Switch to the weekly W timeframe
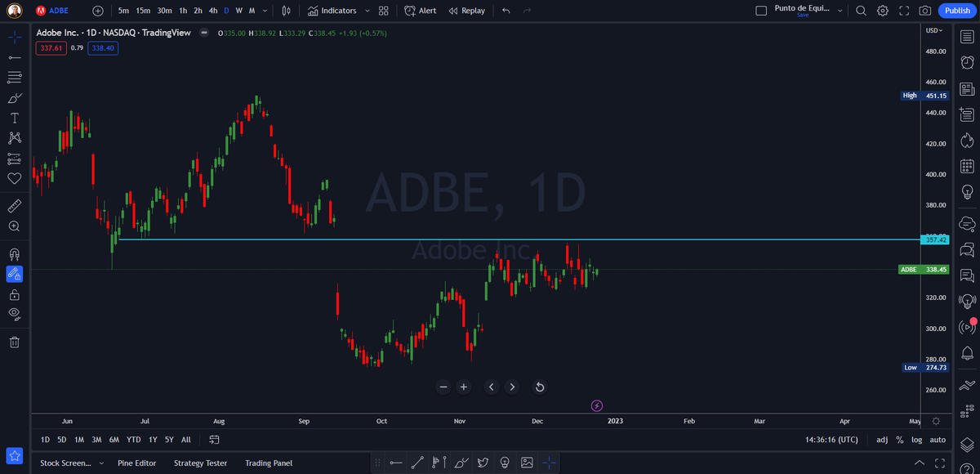Viewport: 980px width, 474px height. point(238,11)
